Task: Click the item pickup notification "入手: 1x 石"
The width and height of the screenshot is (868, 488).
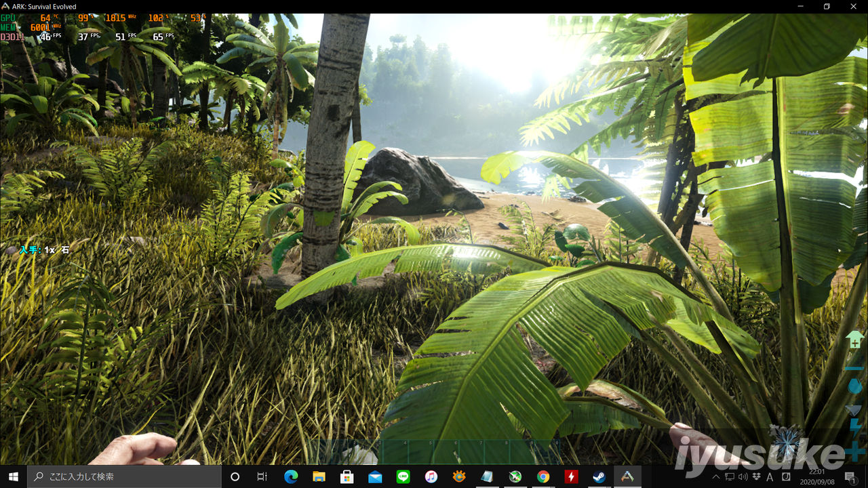Action: pyautogui.click(x=45, y=250)
